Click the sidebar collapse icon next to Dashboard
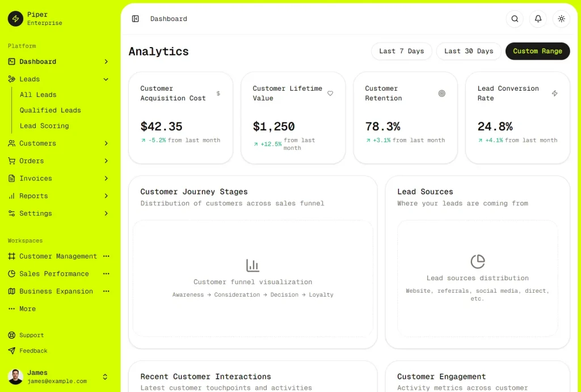The image size is (581, 392). pyautogui.click(x=135, y=19)
